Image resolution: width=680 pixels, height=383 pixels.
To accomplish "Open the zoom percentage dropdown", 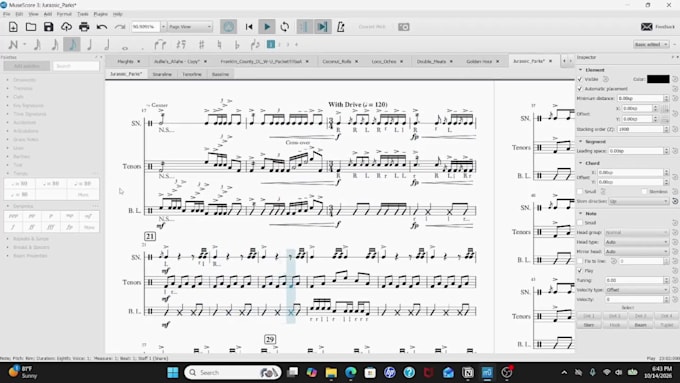I will 163,27.
